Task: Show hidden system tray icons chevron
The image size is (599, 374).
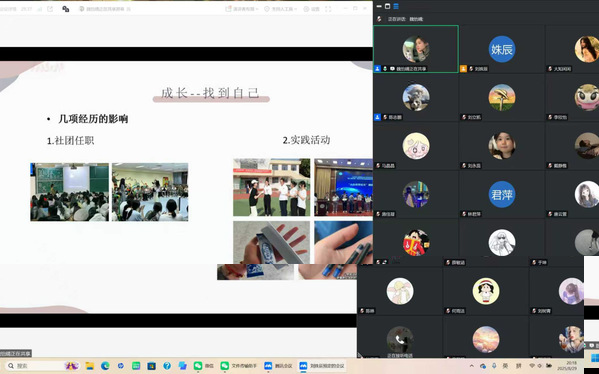Action: (472, 366)
